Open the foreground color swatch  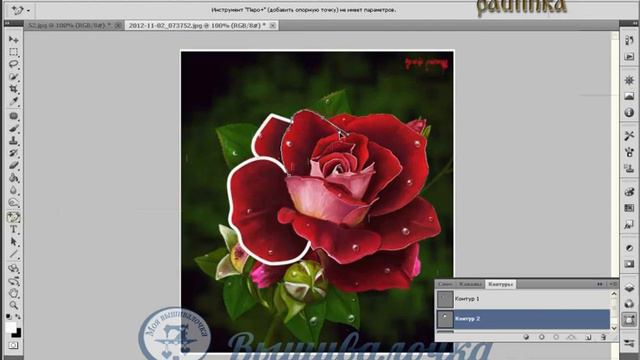[x=11, y=327]
